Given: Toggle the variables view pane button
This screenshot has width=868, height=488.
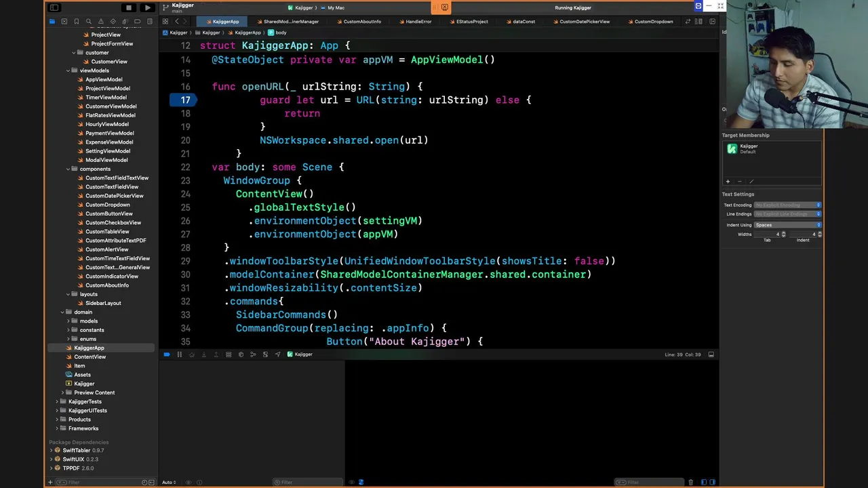Looking at the screenshot, I should (x=703, y=483).
